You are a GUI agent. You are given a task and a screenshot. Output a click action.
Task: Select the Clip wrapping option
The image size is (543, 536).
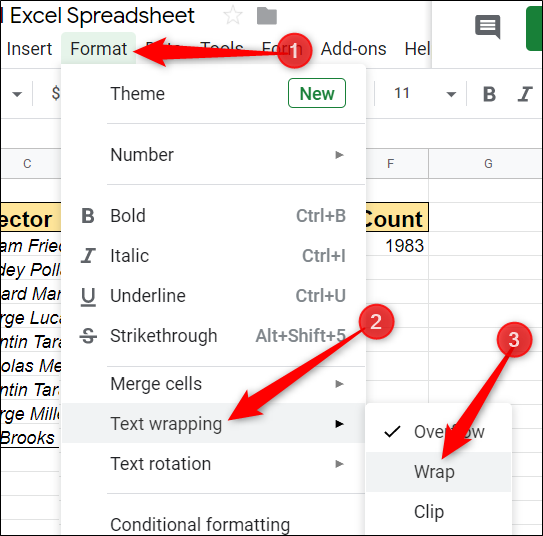438,511
